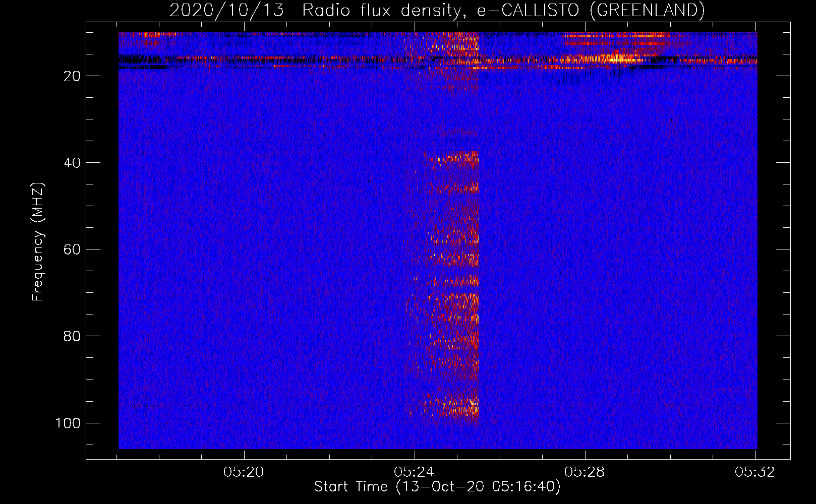816x504 pixels.
Task: Click the 80 MHz frequency tick label
Action: coord(73,336)
